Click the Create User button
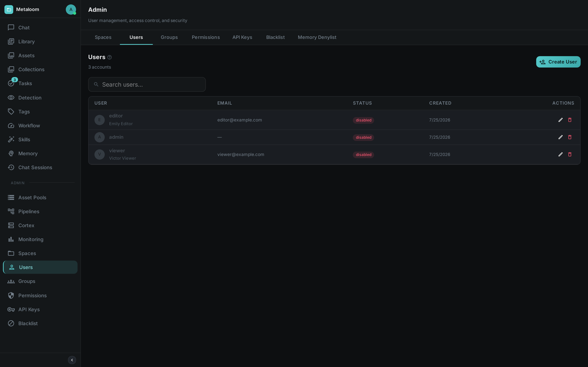 (558, 62)
